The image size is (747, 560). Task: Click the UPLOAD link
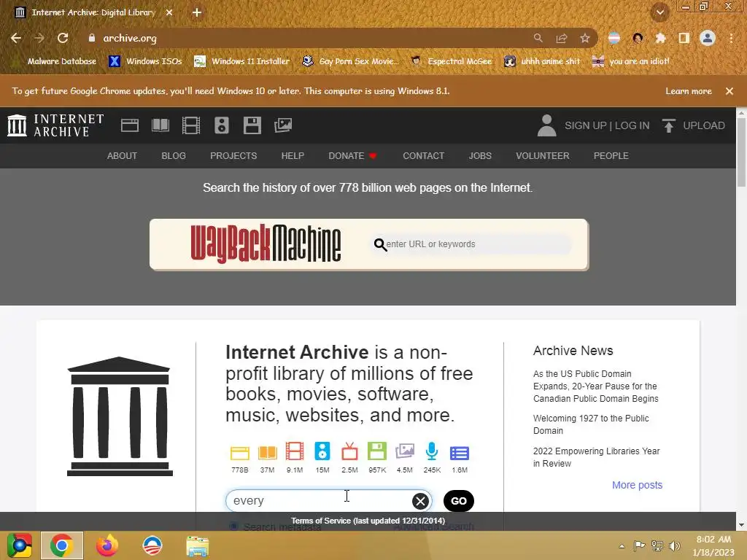coord(704,125)
